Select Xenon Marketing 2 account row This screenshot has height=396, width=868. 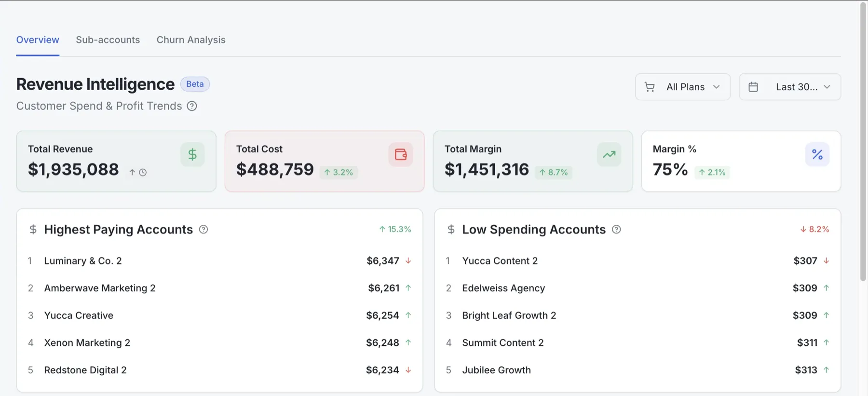click(x=219, y=343)
